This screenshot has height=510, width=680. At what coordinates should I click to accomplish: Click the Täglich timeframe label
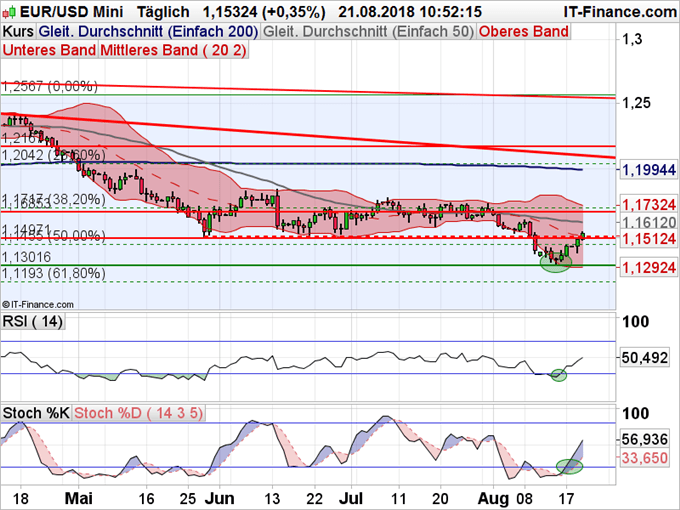coord(163,12)
